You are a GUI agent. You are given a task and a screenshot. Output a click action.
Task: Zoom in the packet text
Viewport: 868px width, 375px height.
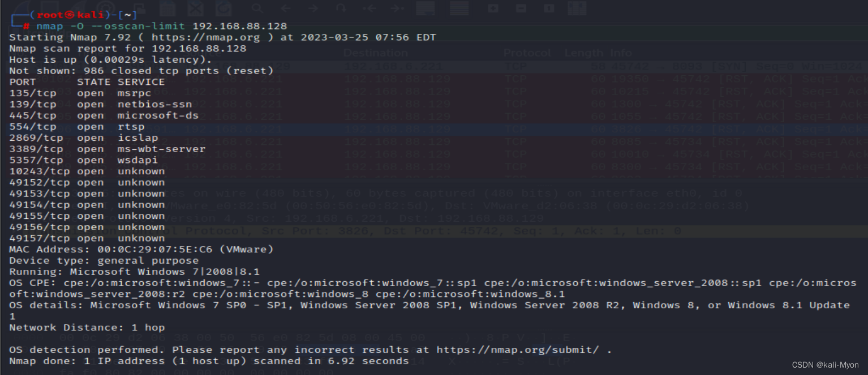[493, 8]
